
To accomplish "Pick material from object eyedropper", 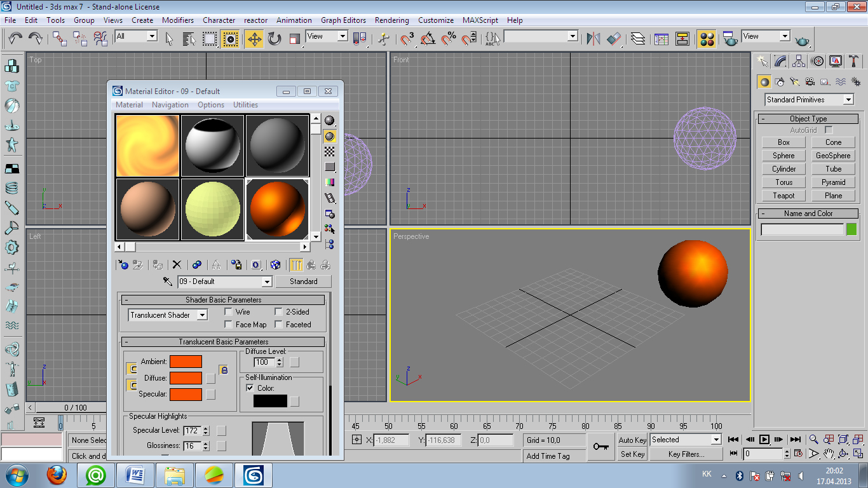I will coord(168,281).
